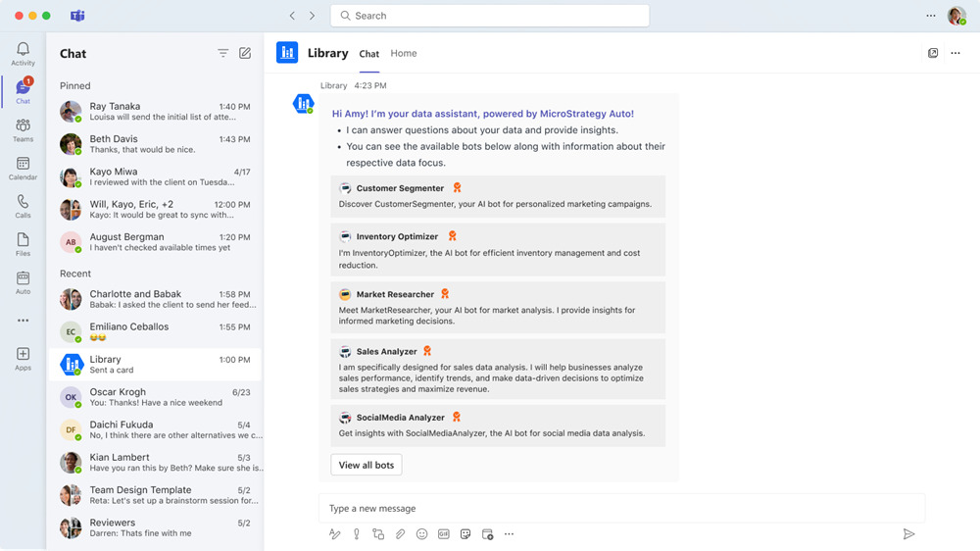This screenshot has height=551, width=980.
Task: Attach a file using paperclip icon
Action: [x=400, y=534]
